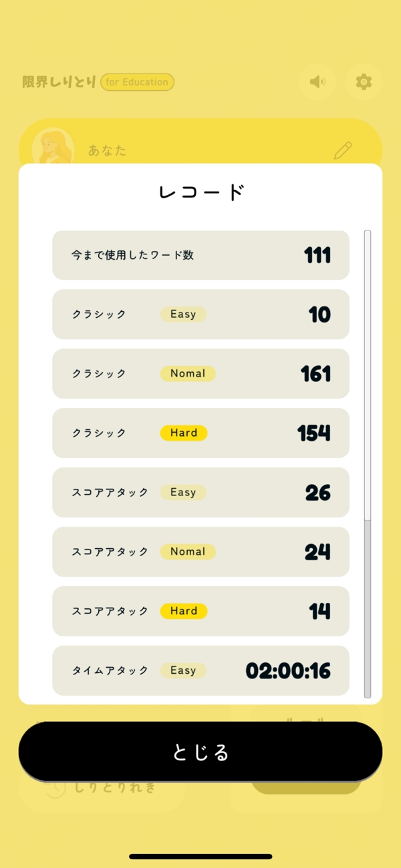Tap the speaker sound icon
Screen dimensions: 401x868
pos(317,82)
